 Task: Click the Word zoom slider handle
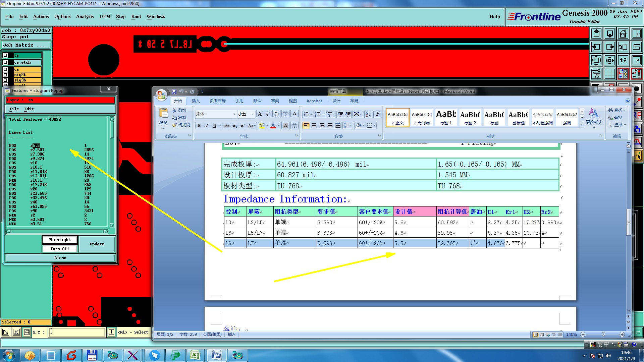[x=603, y=335]
